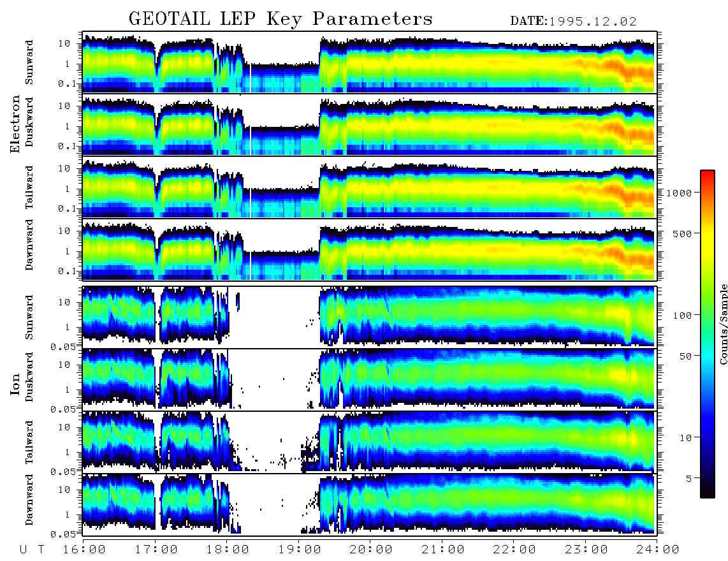Screen dimensions: 728x561
Task: Click the 16:00 time tick label
Action: (84, 550)
